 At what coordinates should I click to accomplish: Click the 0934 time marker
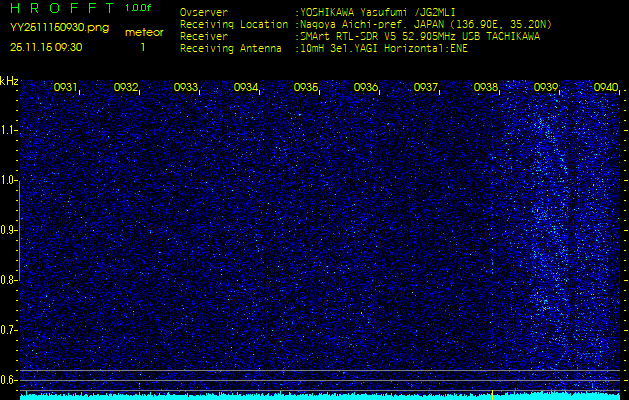[246, 87]
